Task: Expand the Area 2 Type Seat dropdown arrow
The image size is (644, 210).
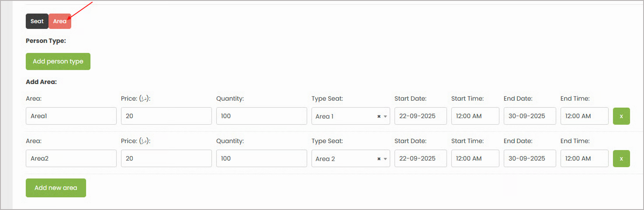Action: point(385,159)
